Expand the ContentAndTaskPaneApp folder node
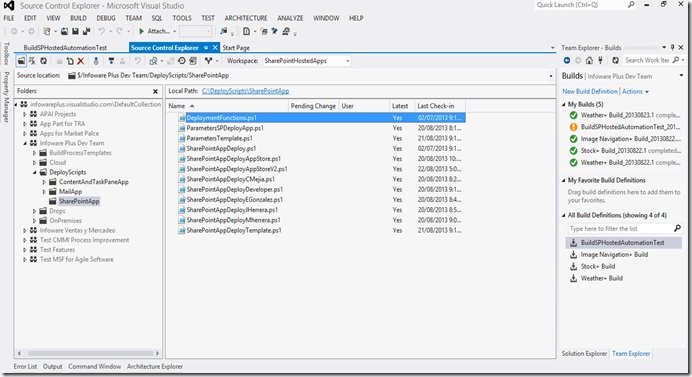Screen dimensions: 692x377 (x=44, y=182)
